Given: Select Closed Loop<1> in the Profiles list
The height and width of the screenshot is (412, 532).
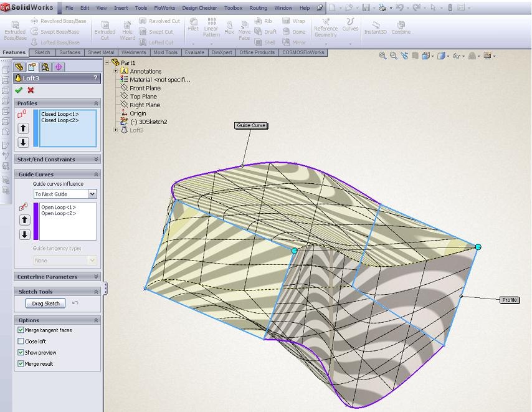Looking at the screenshot, I should (60, 114).
